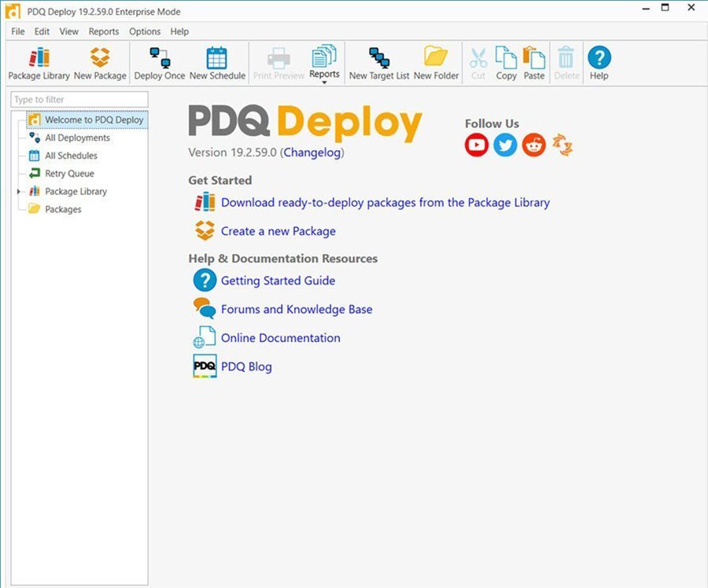
Task: Open Package Library from the toolbar
Action: [x=39, y=64]
